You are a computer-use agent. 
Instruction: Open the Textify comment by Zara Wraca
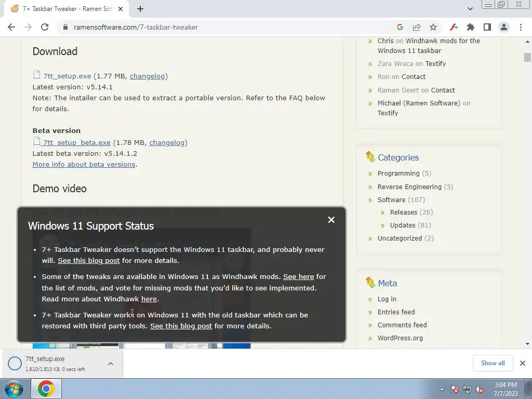[435, 63]
